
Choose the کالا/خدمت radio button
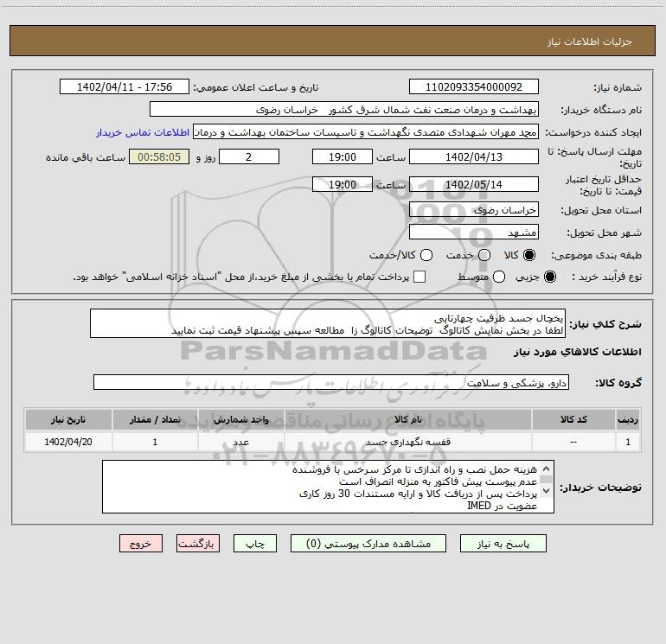[x=426, y=255]
